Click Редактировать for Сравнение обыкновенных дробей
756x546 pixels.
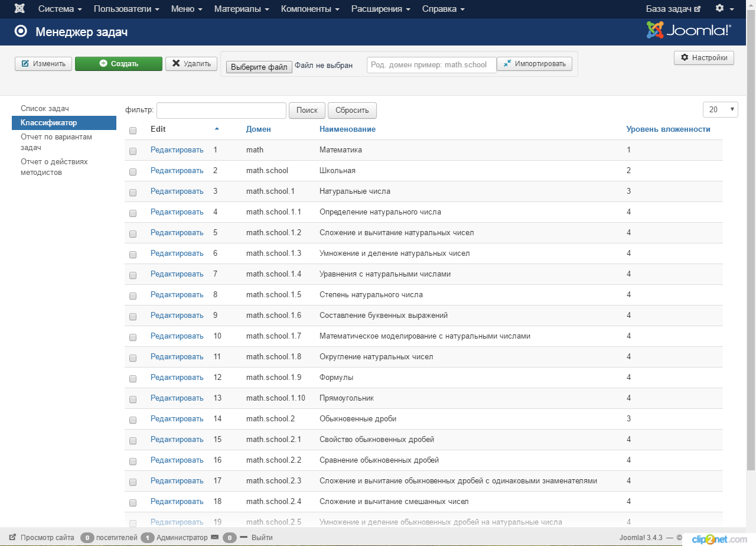click(x=177, y=460)
